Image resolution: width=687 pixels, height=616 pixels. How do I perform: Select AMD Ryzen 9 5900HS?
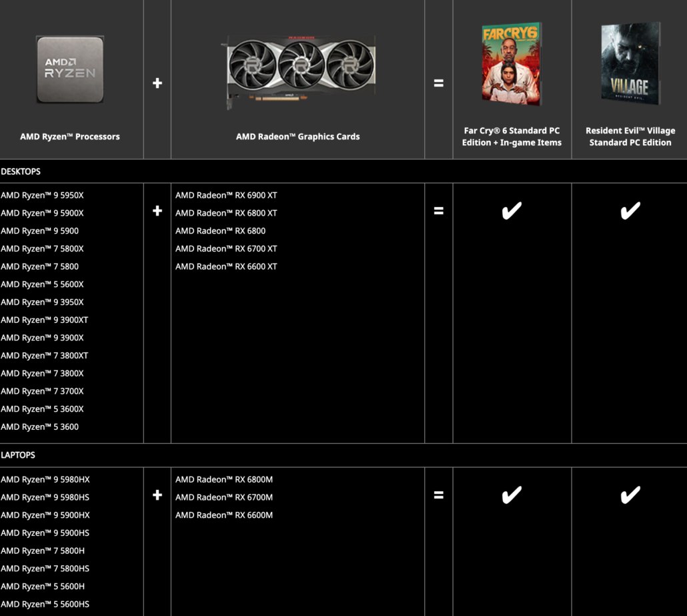pos(45,533)
